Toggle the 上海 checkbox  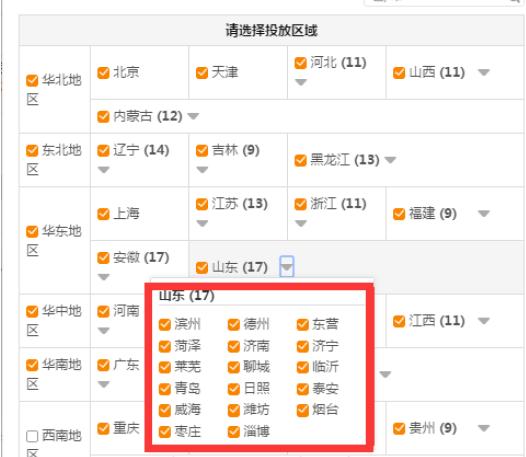tap(103, 214)
